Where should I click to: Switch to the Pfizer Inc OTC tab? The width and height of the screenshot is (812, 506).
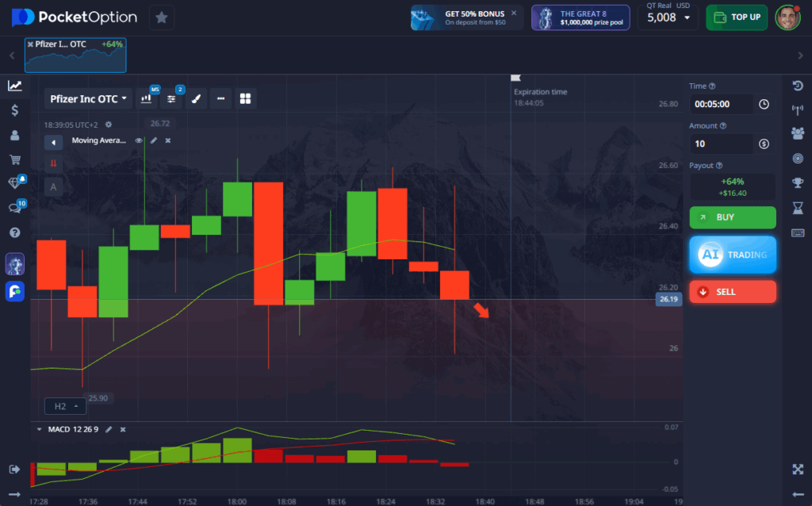pos(75,55)
